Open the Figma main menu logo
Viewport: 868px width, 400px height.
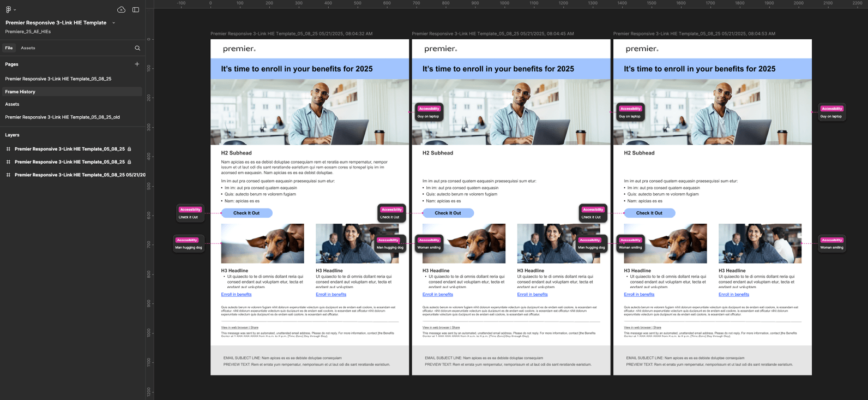coord(8,9)
